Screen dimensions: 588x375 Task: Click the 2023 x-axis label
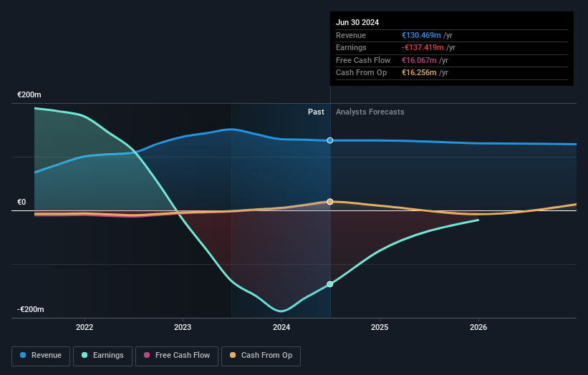pyautogui.click(x=183, y=328)
